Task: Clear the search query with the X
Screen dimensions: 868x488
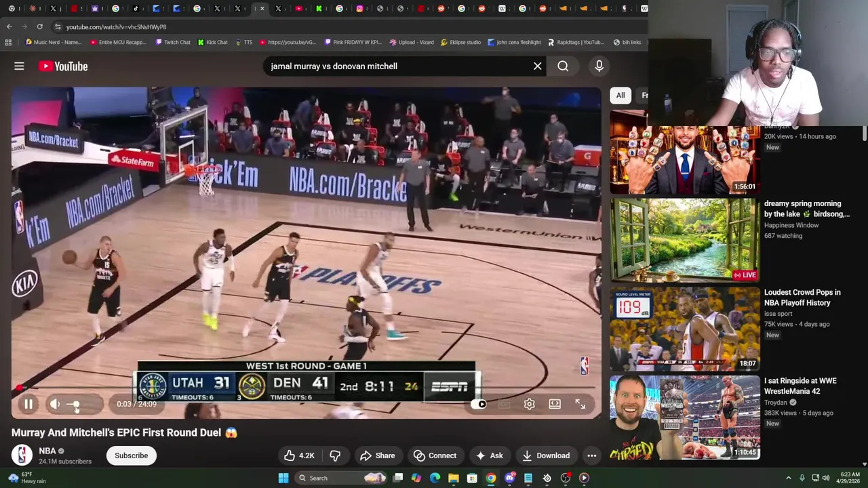Action: tap(537, 66)
